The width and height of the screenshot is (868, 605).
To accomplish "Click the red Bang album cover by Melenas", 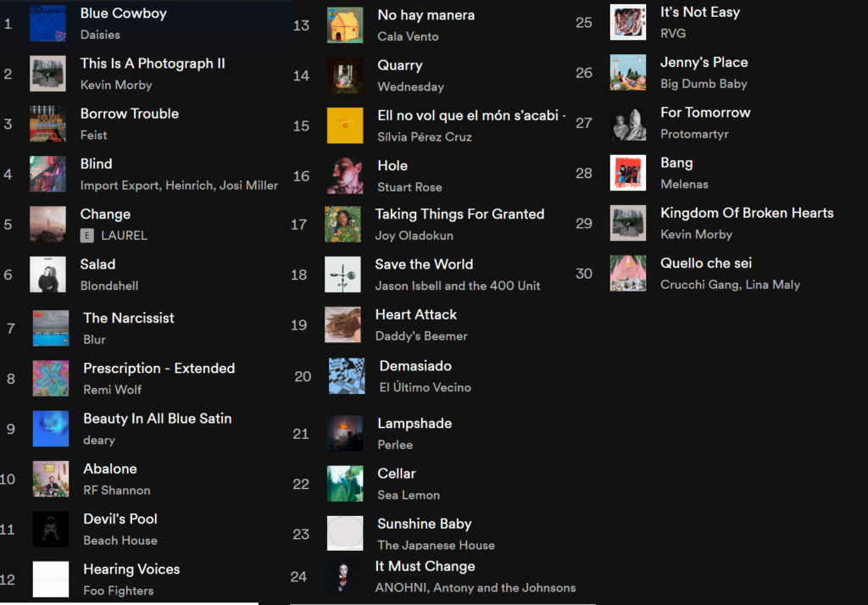I will pyautogui.click(x=628, y=173).
